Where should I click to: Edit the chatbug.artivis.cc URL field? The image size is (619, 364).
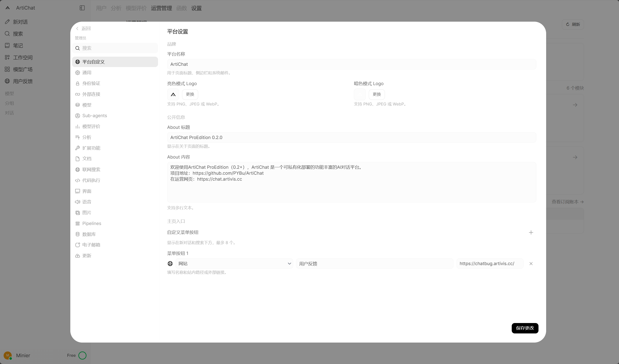(x=490, y=264)
